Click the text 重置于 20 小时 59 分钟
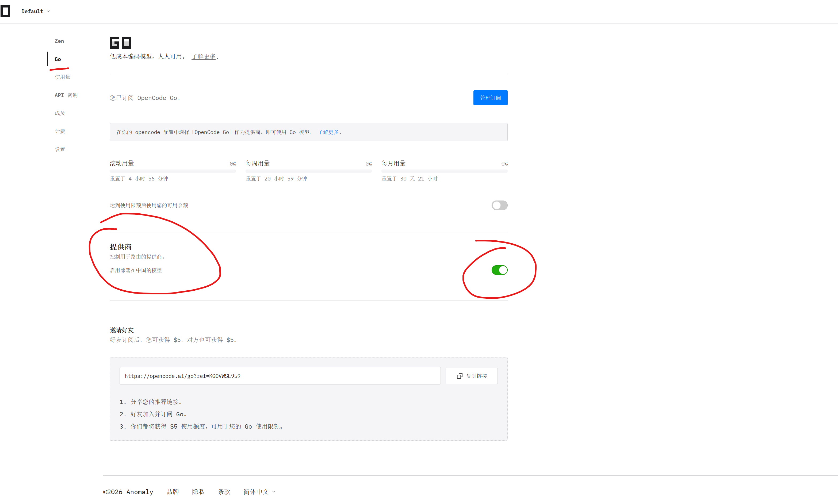Image resolution: width=838 pixels, height=504 pixels. coord(276,179)
